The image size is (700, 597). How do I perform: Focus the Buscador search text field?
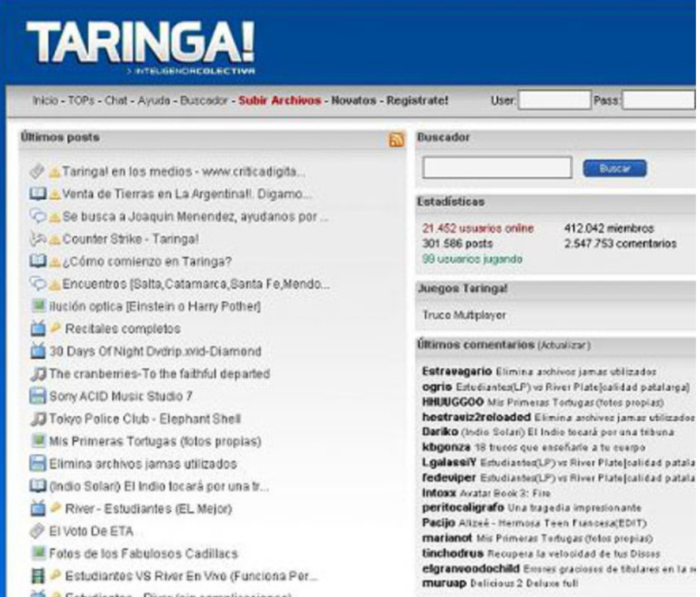[x=497, y=168]
